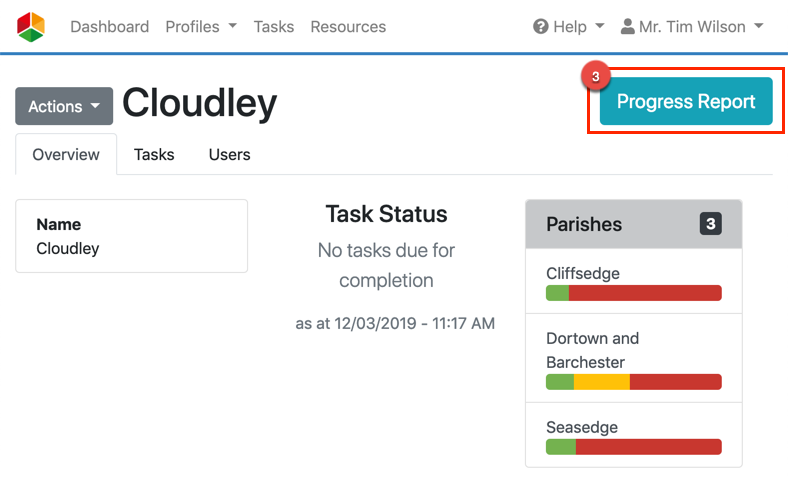Click the colorful cube app logo
This screenshot has height=477, width=788.
31,27
